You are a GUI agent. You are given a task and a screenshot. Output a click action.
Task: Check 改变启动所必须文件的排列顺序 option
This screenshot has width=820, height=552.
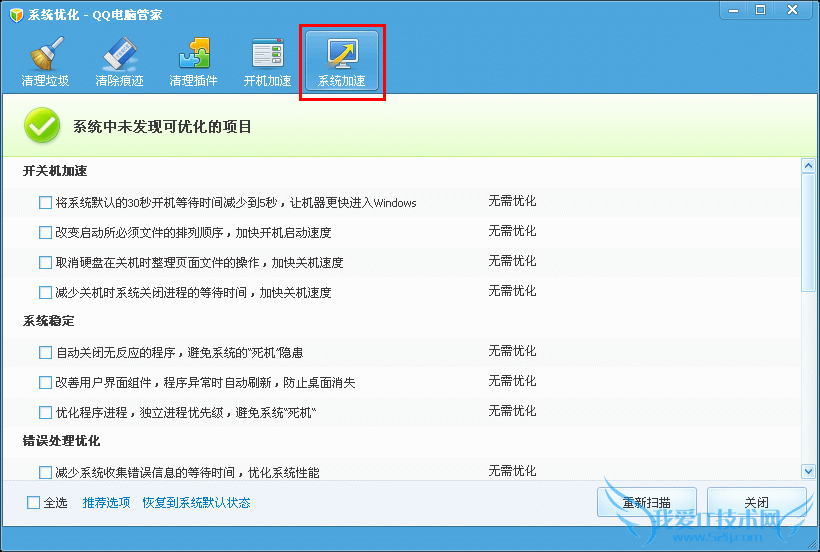pos(45,232)
